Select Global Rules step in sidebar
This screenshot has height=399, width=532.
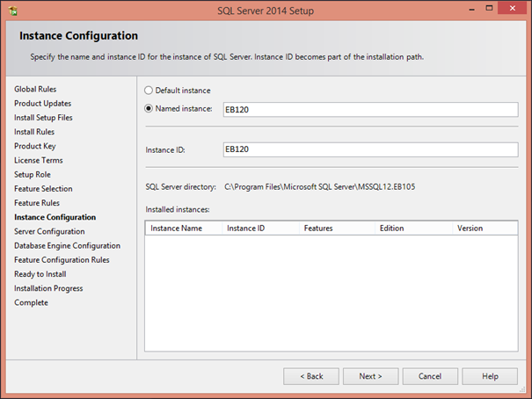click(x=35, y=89)
